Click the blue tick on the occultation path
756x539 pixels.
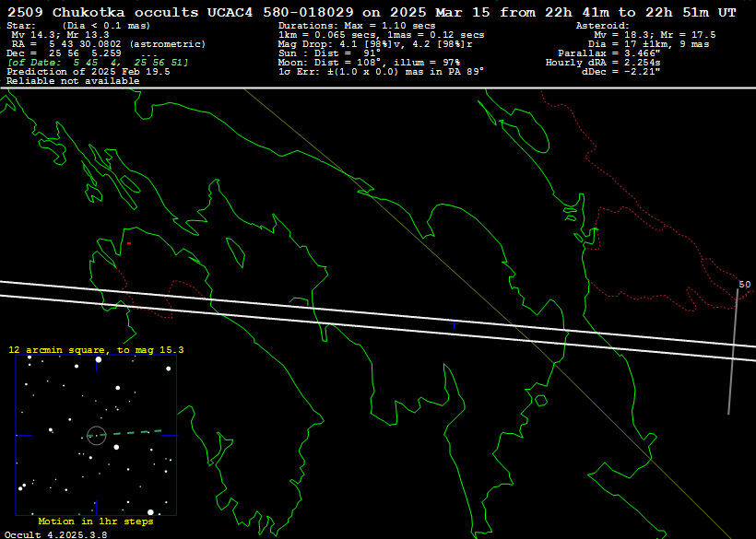click(x=454, y=324)
